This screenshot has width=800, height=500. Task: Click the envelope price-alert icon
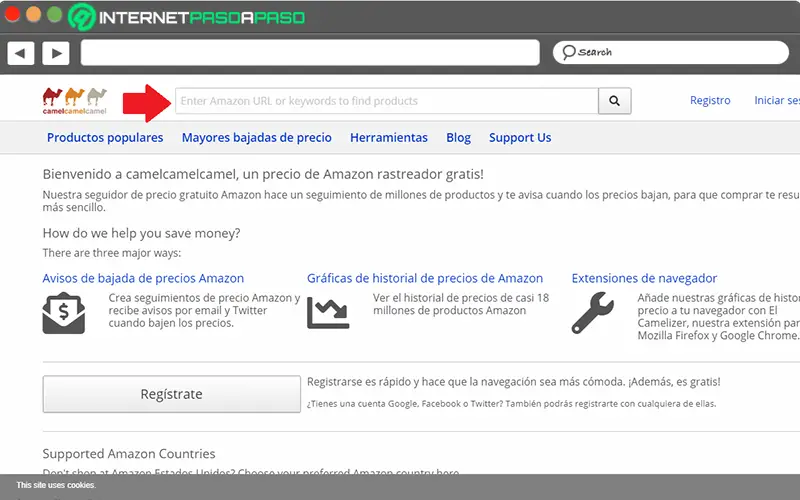coord(64,313)
